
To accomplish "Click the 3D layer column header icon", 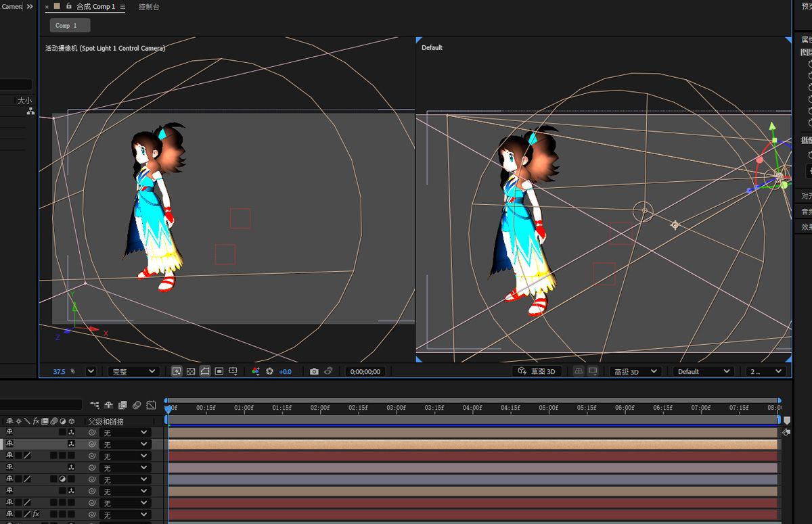I will click(71, 421).
